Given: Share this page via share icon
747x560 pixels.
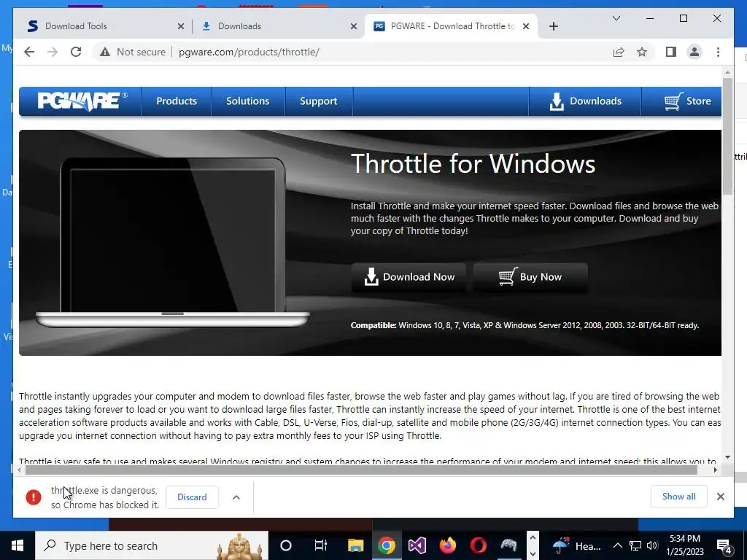Looking at the screenshot, I should click(619, 52).
